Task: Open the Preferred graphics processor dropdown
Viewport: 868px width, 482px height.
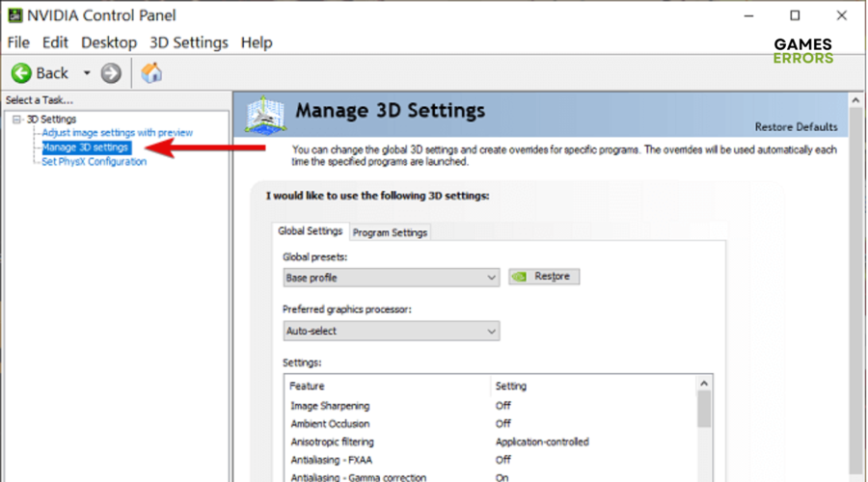Action: pyautogui.click(x=392, y=331)
